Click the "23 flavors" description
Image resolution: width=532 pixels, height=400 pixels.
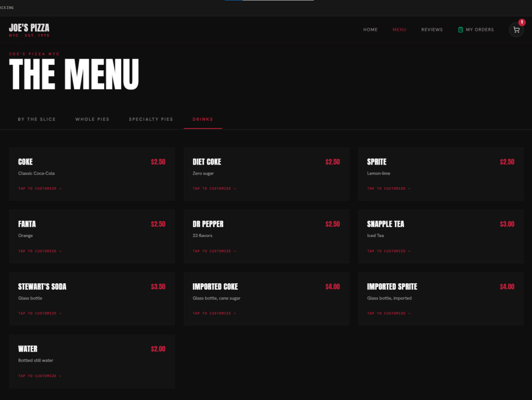click(x=203, y=235)
